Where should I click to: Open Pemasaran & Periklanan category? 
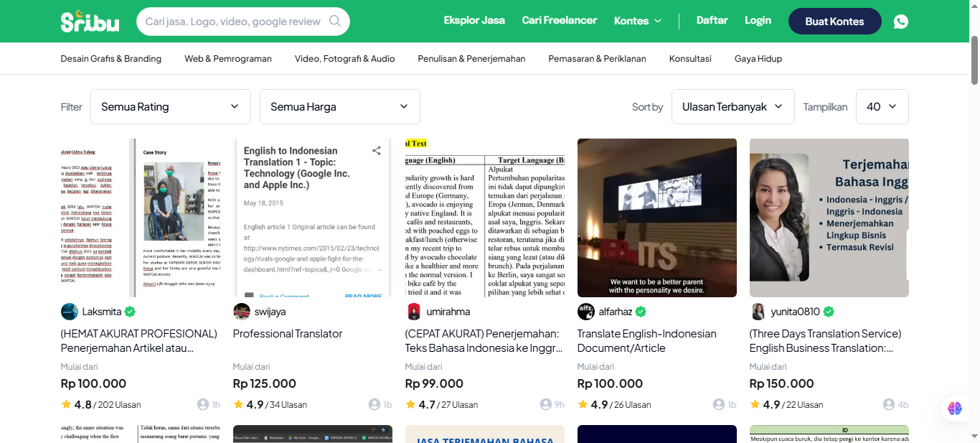598,59
